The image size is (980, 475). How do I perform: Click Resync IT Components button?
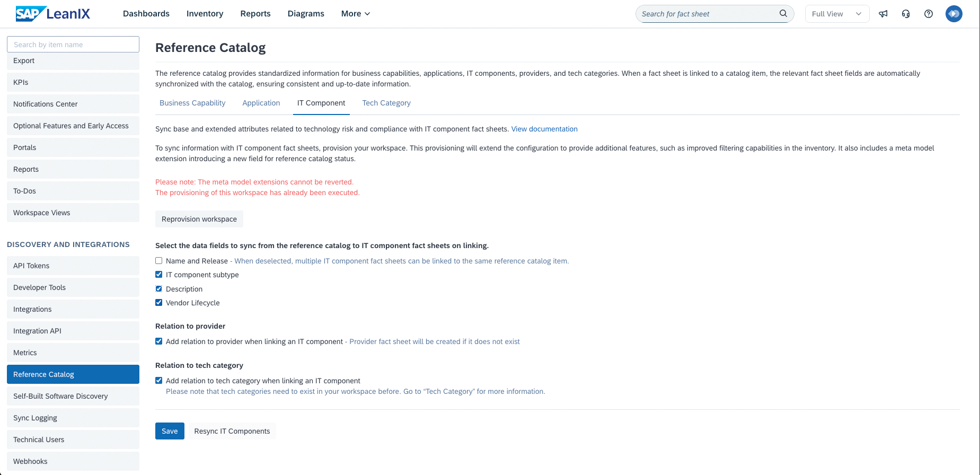coord(232,431)
